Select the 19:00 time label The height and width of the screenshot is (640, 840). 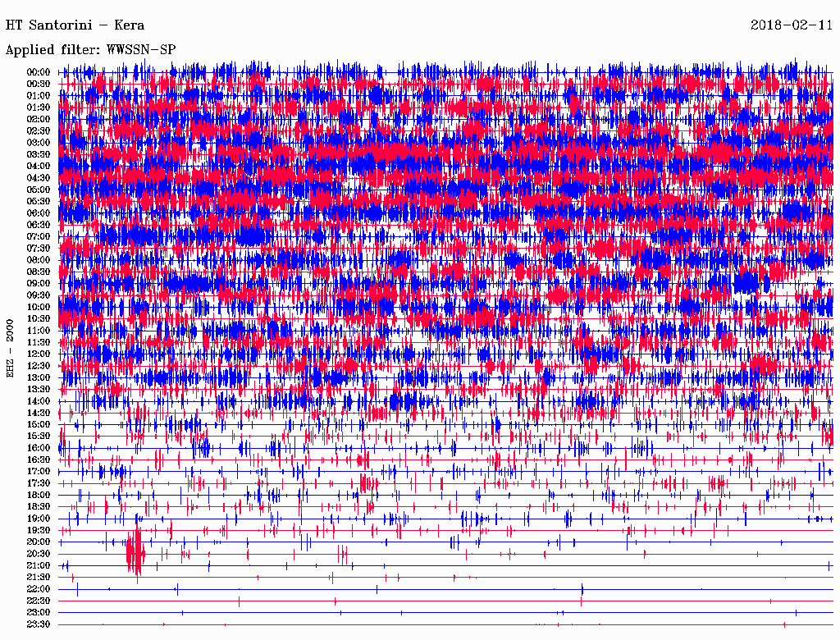(x=38, y=519)
